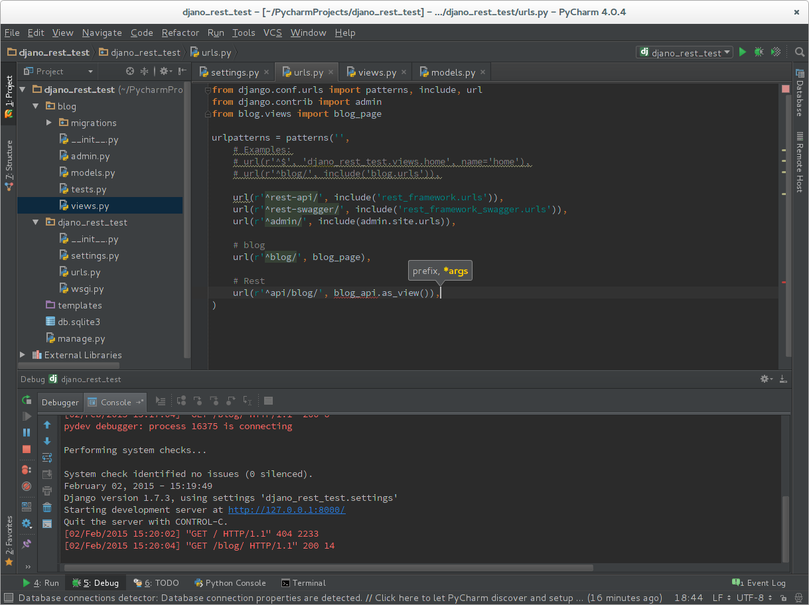Expand External Libraries node
The height and width of the screenshot is (605, 809).
pos(23,355)
